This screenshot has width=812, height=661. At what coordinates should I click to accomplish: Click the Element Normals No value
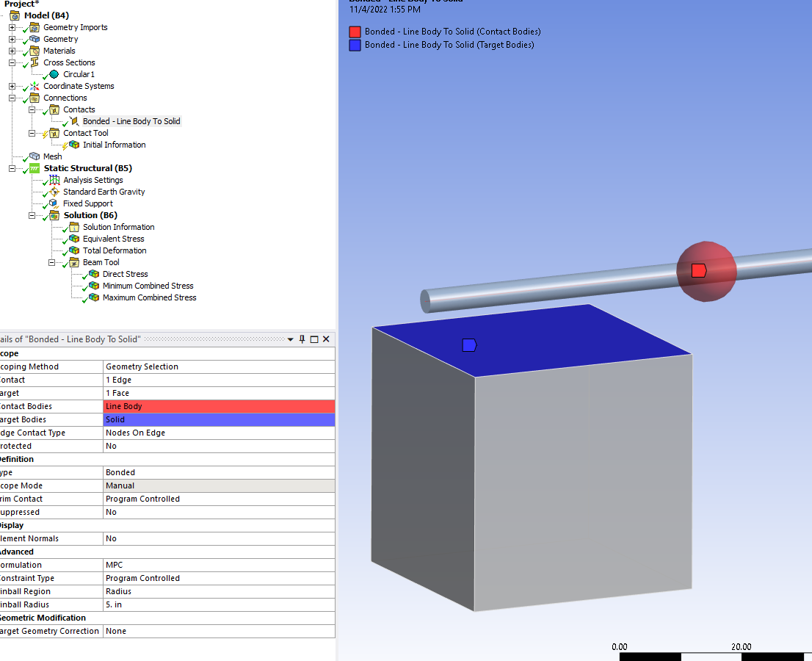tap(219, 539)
